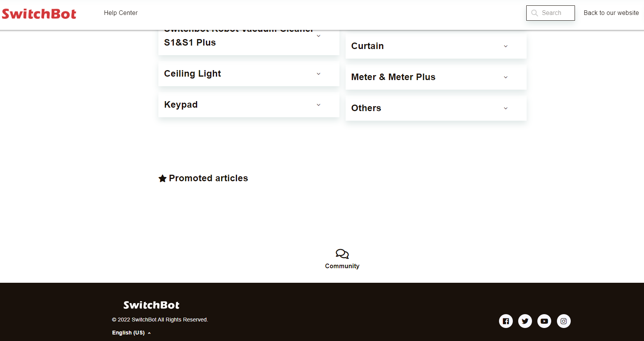This screenshot has width=644, height=341.
Task: Click the Promoted articles heading
Action: pos(208,178)
